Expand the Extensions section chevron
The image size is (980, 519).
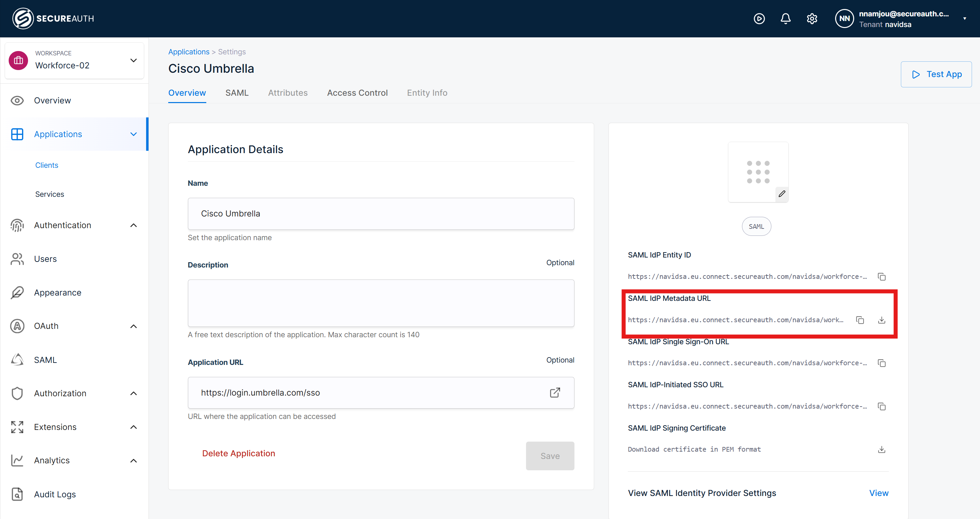[x=134, y=427]
